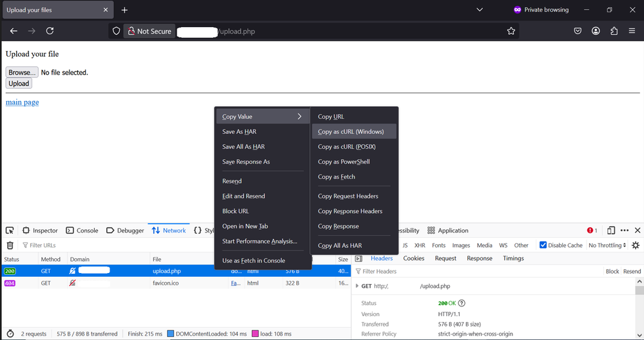Click the Block button in headers panel
Image resolution: width=644 pixels, height=340 pixels.
[x=612, y=272]
